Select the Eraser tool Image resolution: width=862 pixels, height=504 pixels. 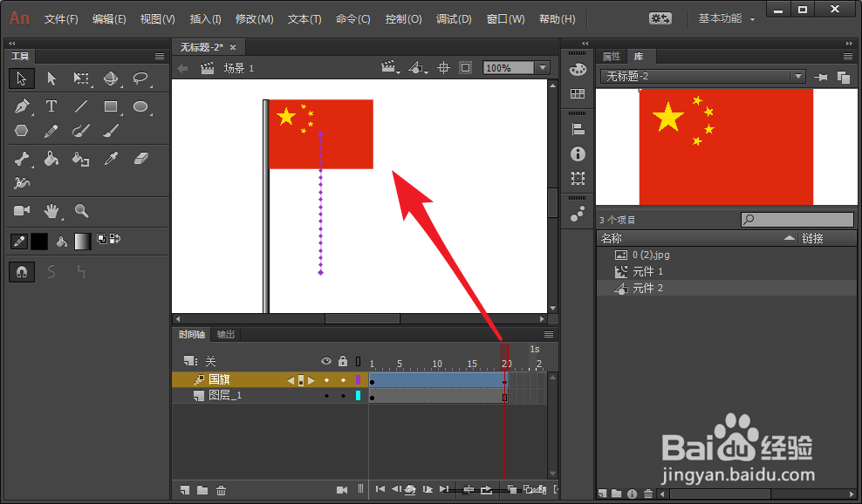[141, 159]
